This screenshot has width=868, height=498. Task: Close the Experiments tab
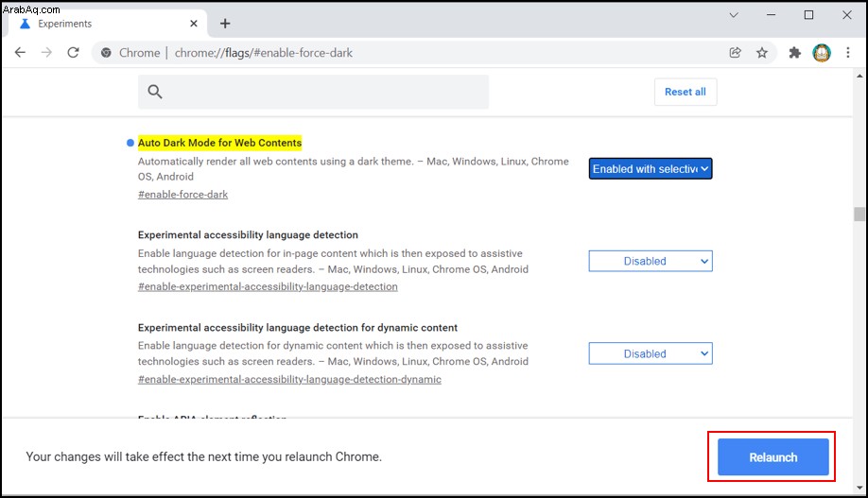[193, 24]
